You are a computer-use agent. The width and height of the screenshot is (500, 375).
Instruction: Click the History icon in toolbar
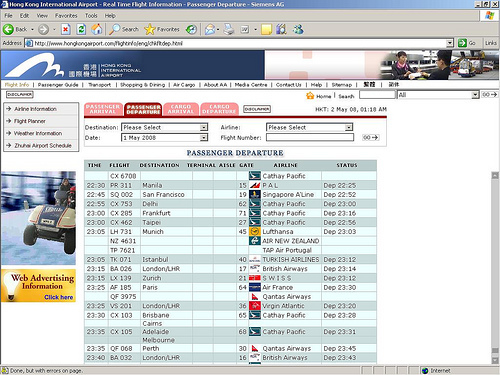[191, 29]
